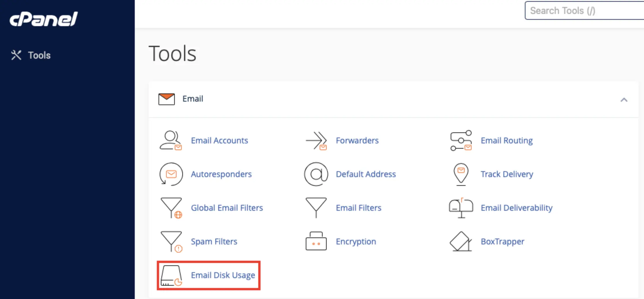Open the Forwarders link
Screen dimensions: 644x299
357,141
